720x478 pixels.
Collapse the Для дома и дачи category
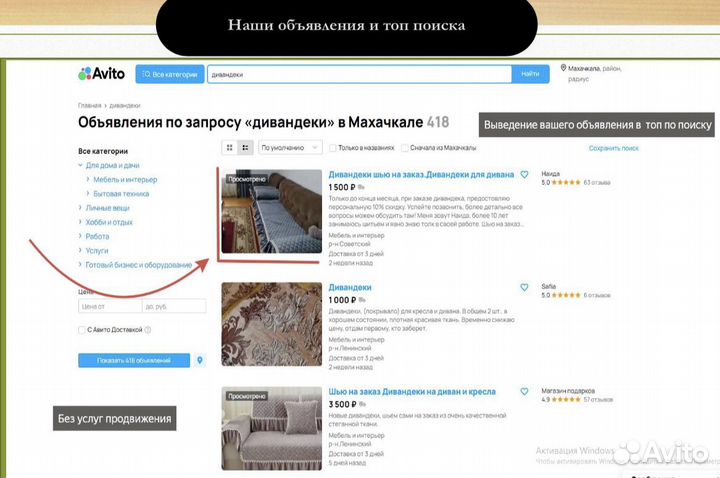coord(80,165)
